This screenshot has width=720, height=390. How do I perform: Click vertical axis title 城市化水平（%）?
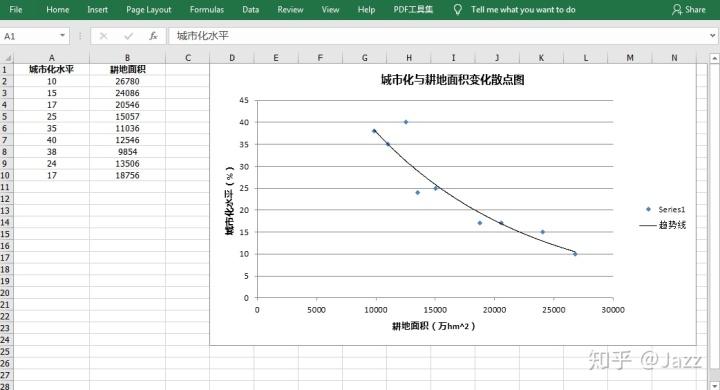(230, 200)
